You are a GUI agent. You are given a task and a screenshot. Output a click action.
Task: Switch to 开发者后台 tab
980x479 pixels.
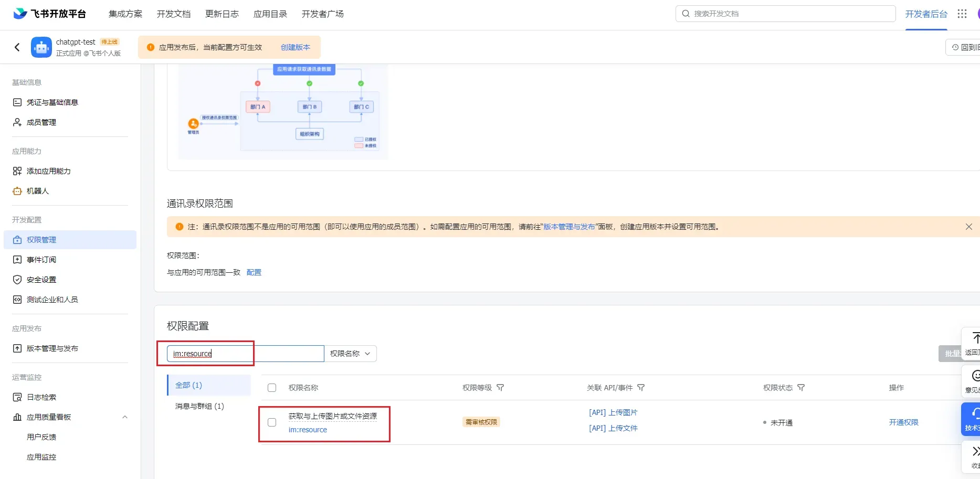(x=926, y=14)
